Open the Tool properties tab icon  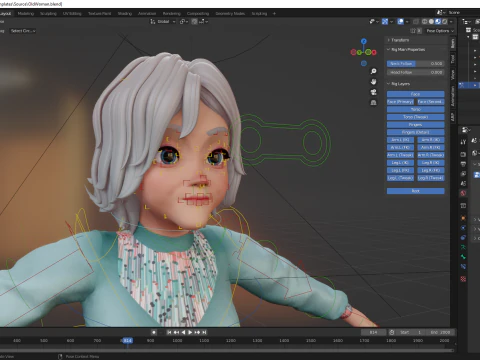(x=463, y=142)
